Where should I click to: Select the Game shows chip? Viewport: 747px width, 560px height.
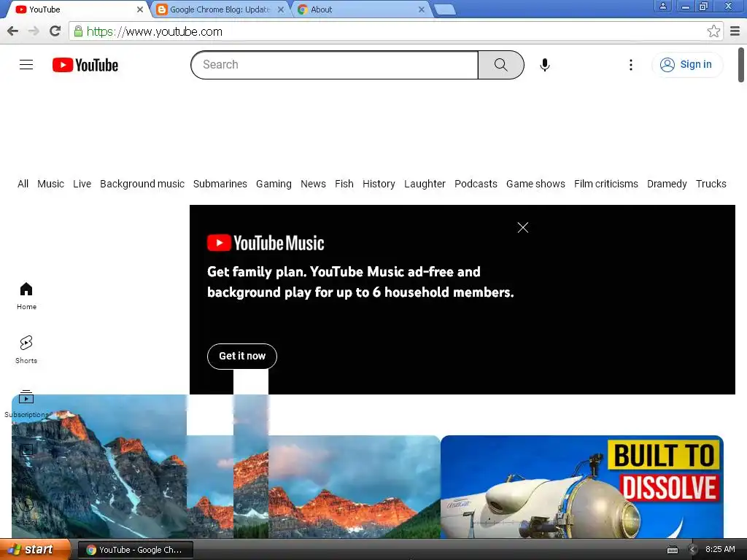tap(535, 184)
